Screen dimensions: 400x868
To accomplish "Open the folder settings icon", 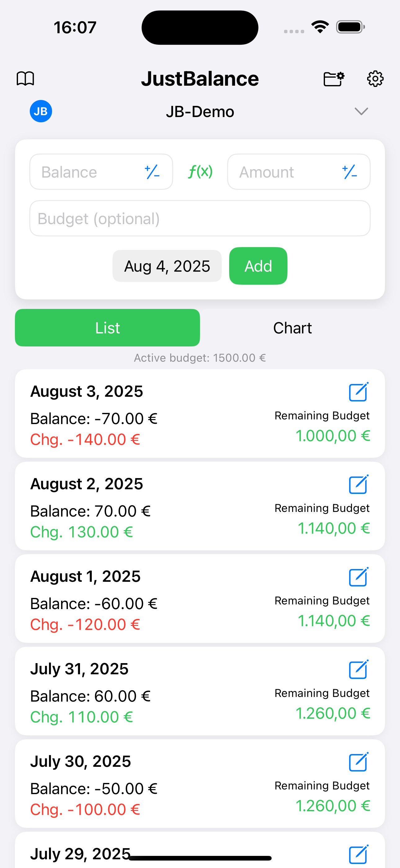I will 333,79.
